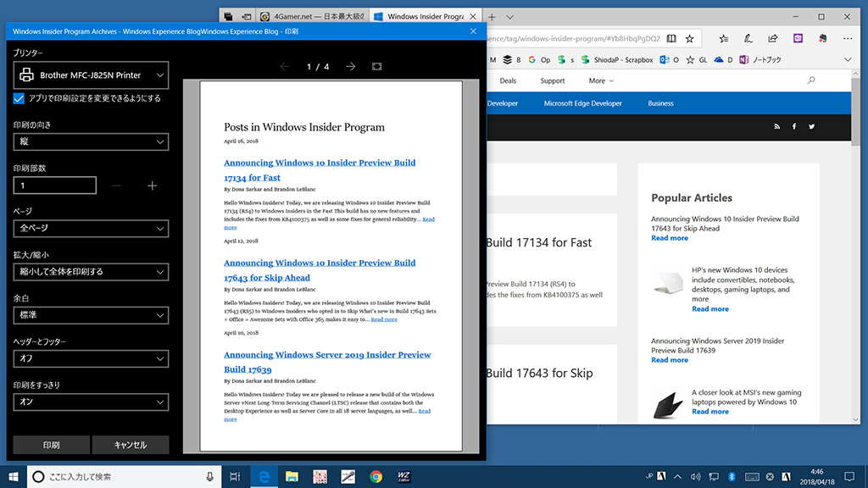868x488 pixels.
Task: Click the Edge icon in the taskbar
Action: click(x=264, y=476)
